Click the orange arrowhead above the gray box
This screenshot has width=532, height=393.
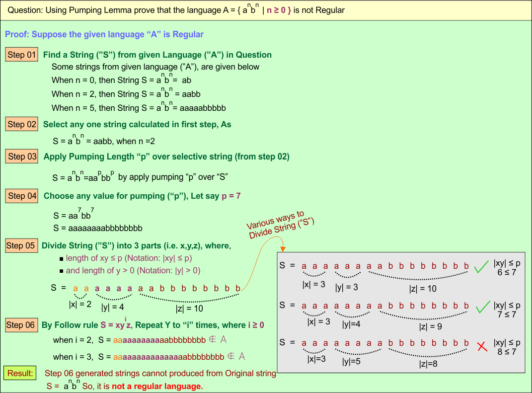click(282, 248)
